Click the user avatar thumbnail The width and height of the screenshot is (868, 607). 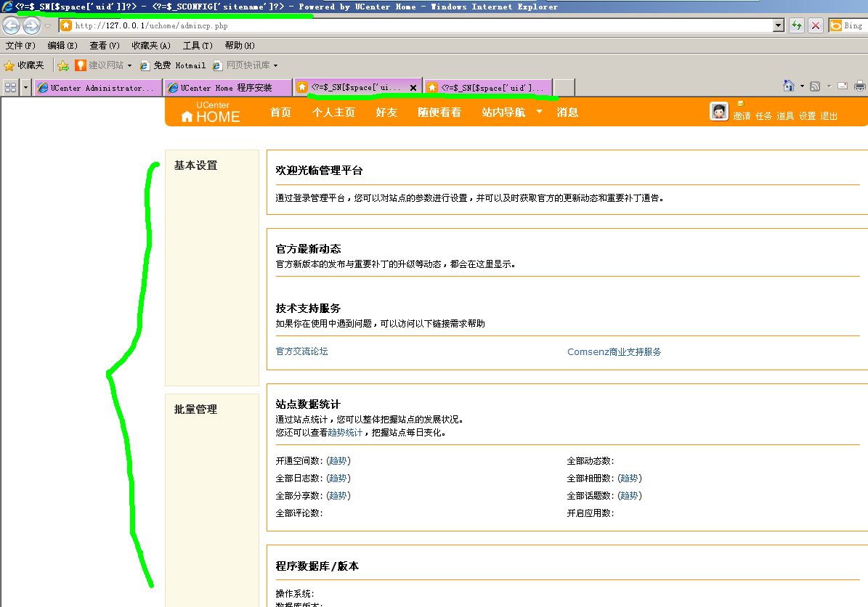(x=719, y=111)
